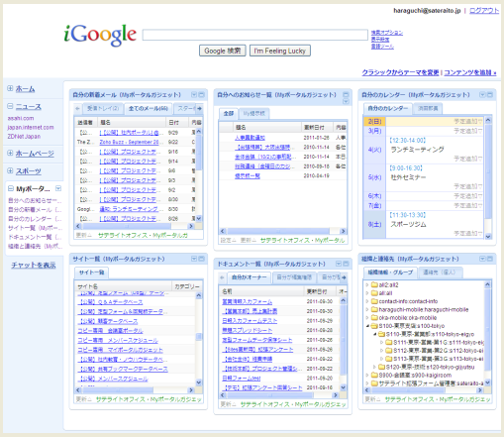The height and width of the screenshot is (437, 504).
Task: Open the 組織と連絡先 gadget menu arrow
Action: pyautogui.click(x=482, y=259)
